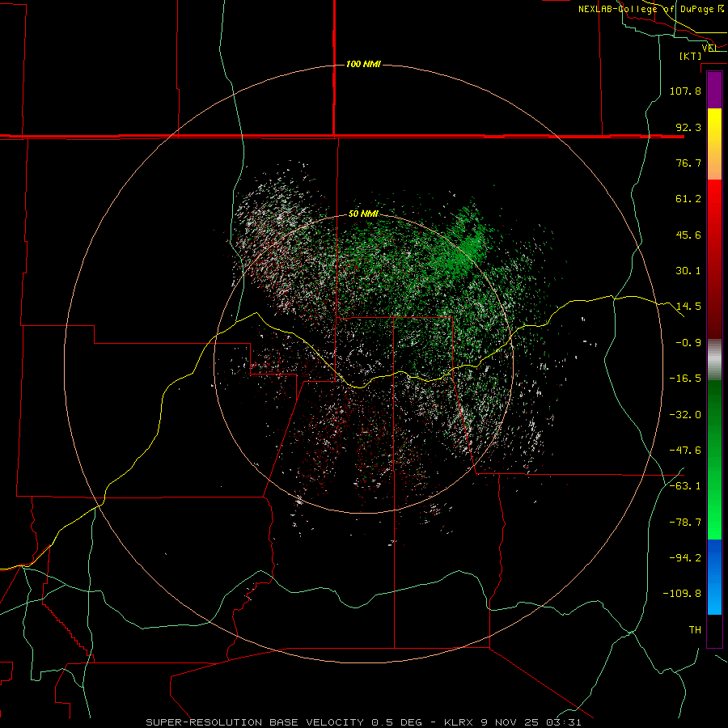Click the -32.0 velocity scale value
The height and width of the screenshot is (728, 728).
(x=685, y=415)
